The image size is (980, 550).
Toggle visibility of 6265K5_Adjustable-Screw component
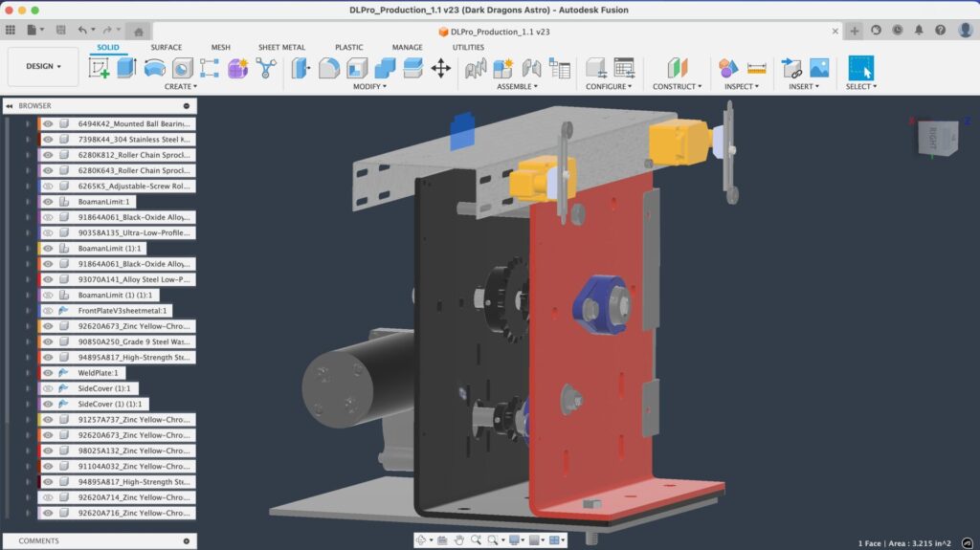pyautogui.click(x=48, y=187)
